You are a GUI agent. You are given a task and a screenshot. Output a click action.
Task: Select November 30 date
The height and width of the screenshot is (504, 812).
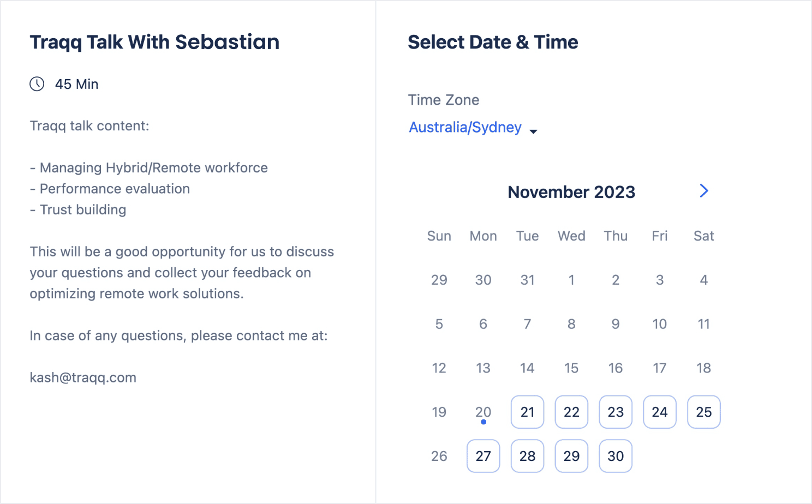[616, 456]
